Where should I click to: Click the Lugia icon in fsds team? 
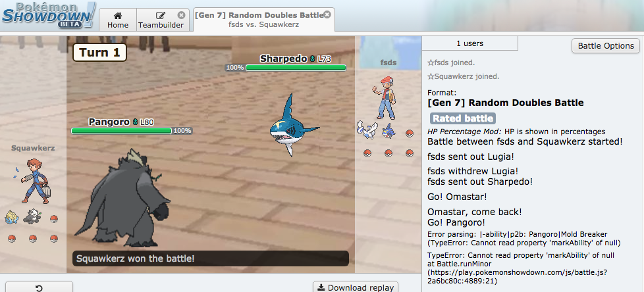367,130
